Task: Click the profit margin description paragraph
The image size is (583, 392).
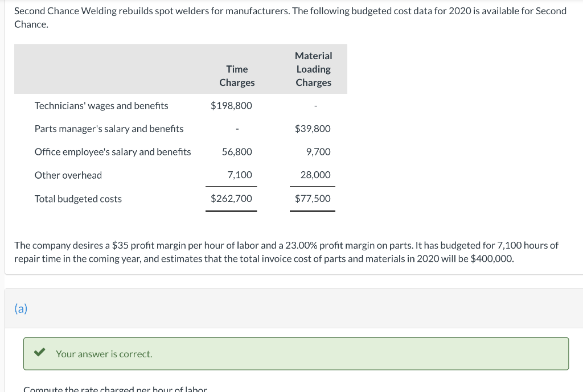Action: tap(286, 252)
